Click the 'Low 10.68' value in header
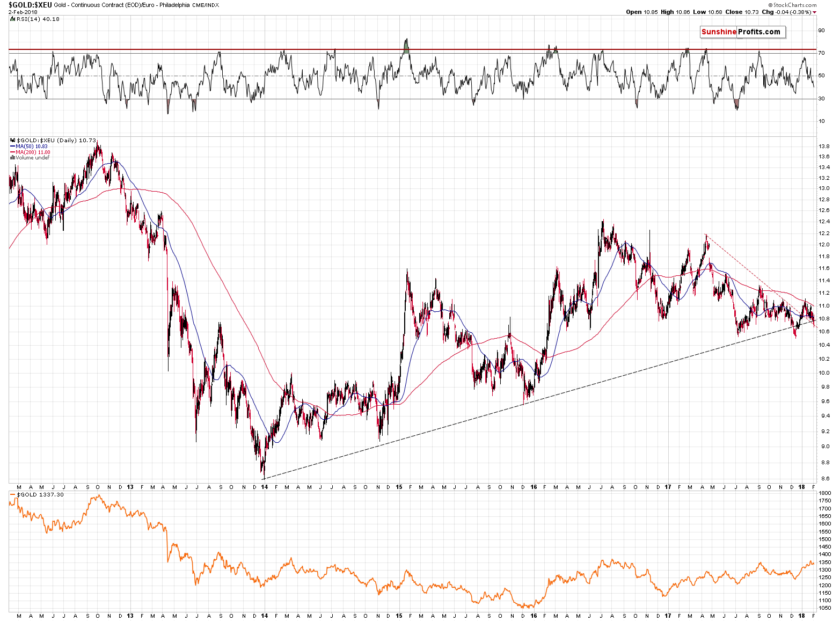 [x=707, y=12]
